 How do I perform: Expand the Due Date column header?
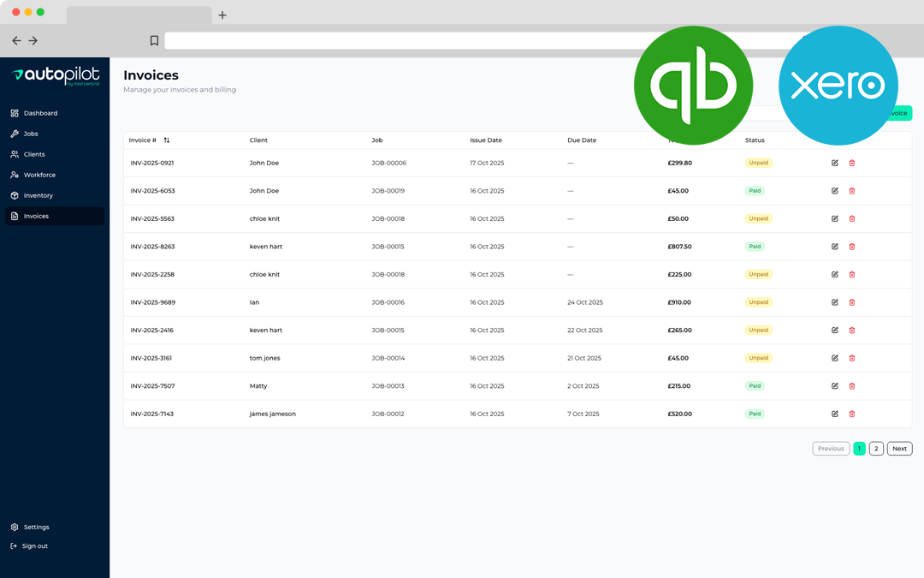[x=582, y=140]
